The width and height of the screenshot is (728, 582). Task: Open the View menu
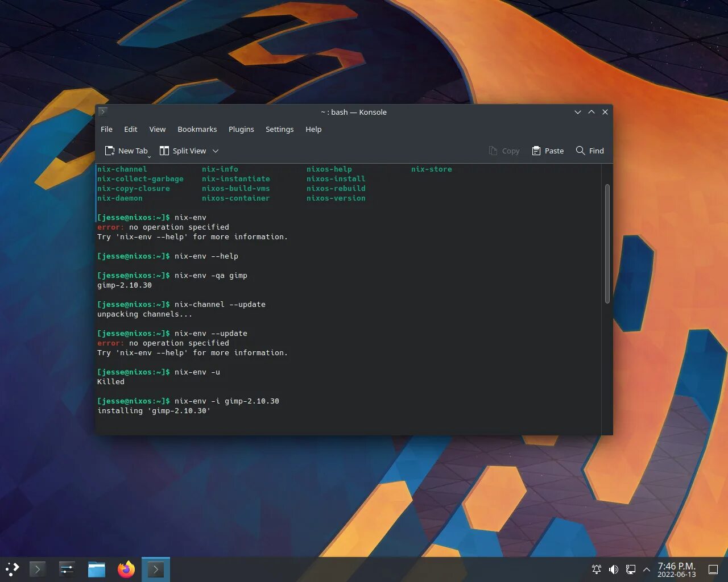157,129
